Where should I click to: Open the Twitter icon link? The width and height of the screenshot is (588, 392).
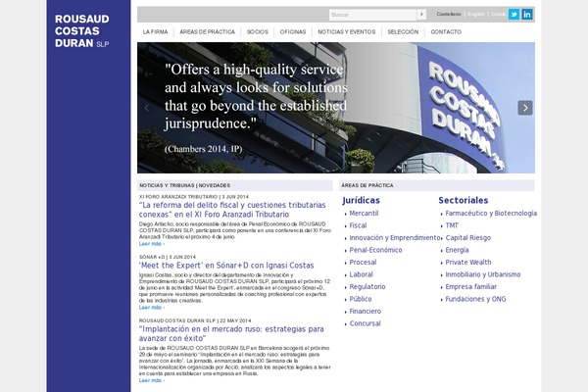pyautogui.click(x=514, y=15)
